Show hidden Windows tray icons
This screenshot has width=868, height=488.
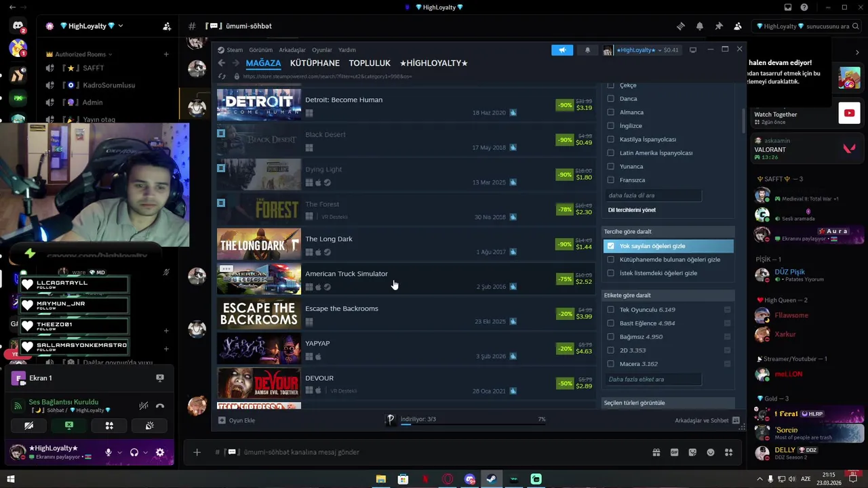coord(759,479)
